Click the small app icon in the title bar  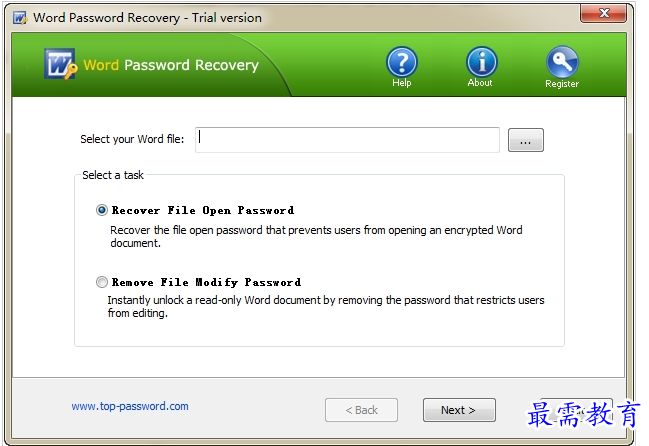click(x=19, y=18)
